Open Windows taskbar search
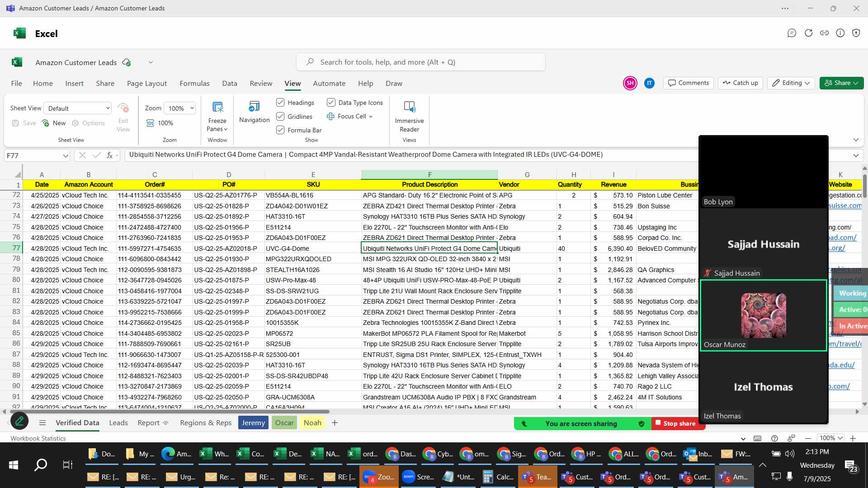 (41, 465)
